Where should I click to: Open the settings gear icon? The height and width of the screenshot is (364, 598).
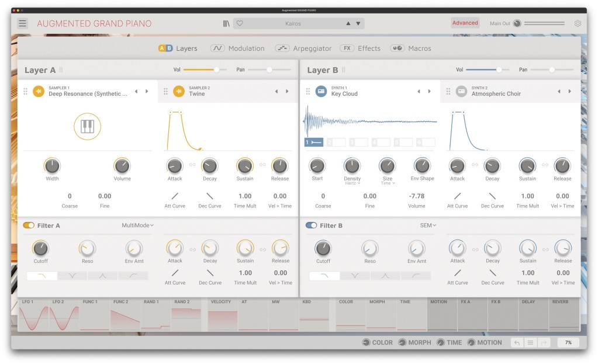click(x=578, y=23)
